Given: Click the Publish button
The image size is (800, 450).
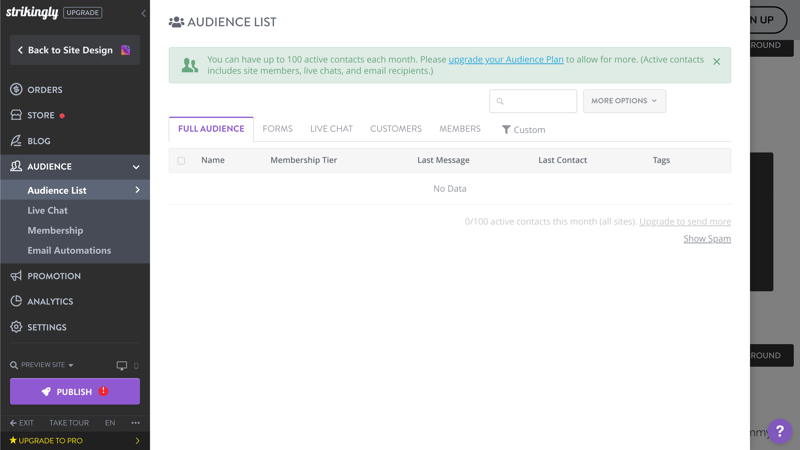Looking at the screenshot, I should [x=74, y=391].
